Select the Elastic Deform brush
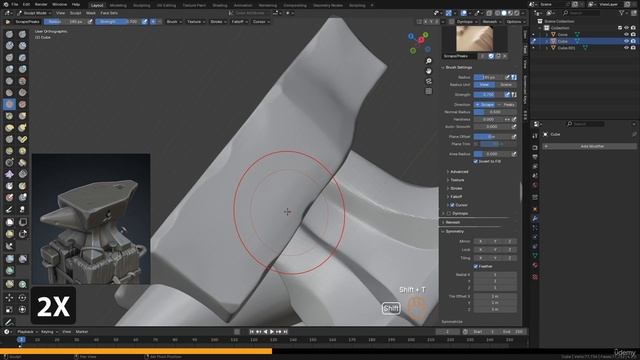 pos(9,128)
